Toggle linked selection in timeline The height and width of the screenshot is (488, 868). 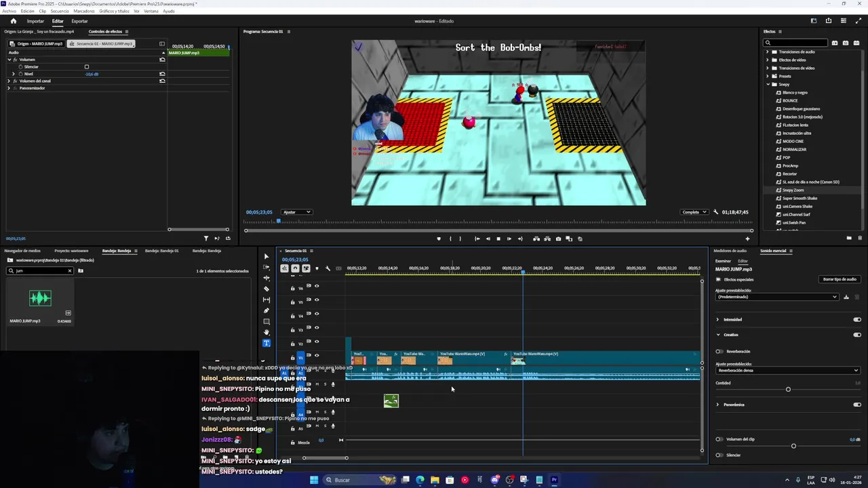(306, 268)
